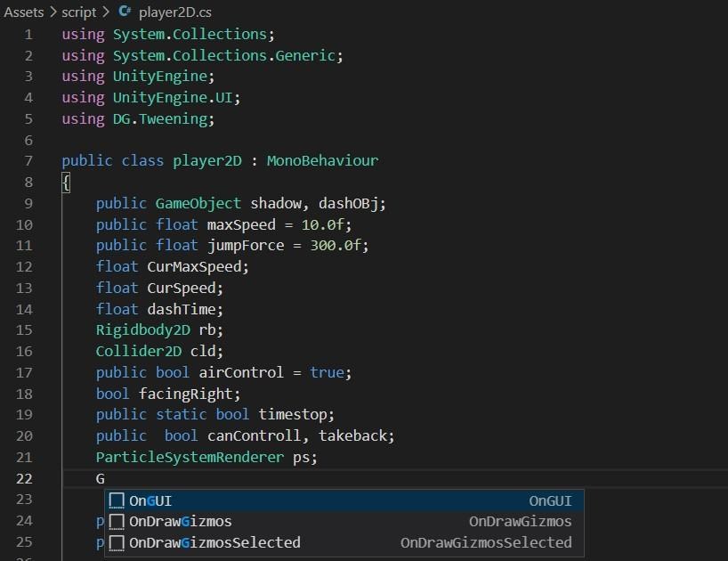Click the gray OnDrawGizmos detail label
This screenshot has height=561, width=728.
pos(521,522)
